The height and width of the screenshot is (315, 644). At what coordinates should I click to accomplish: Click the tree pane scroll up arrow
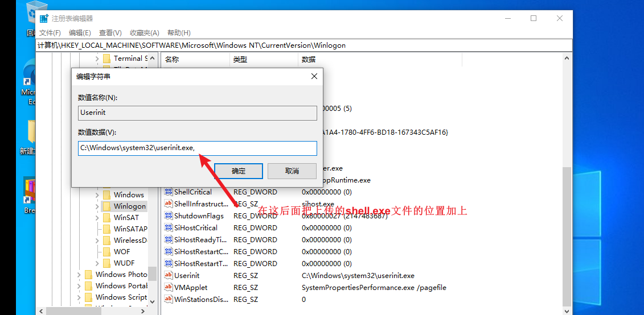point(153,58)
